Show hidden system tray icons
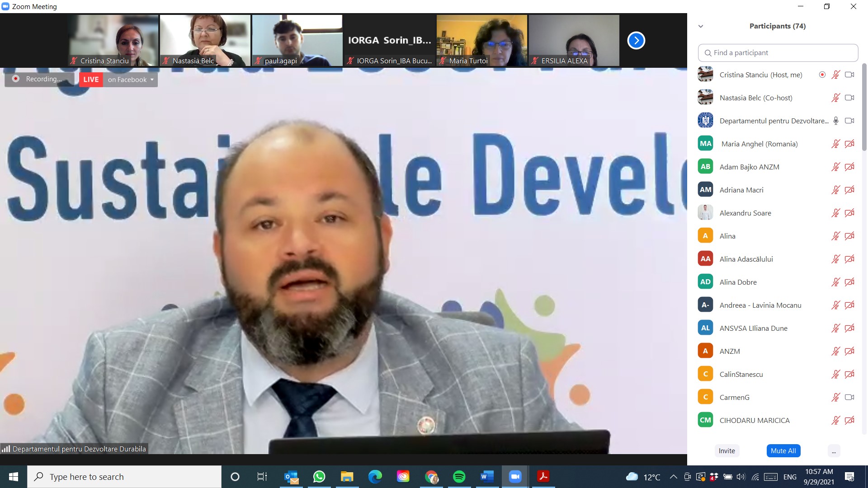Image resolution: width=868 pixels, height=488 pixels. click(673, 477)
